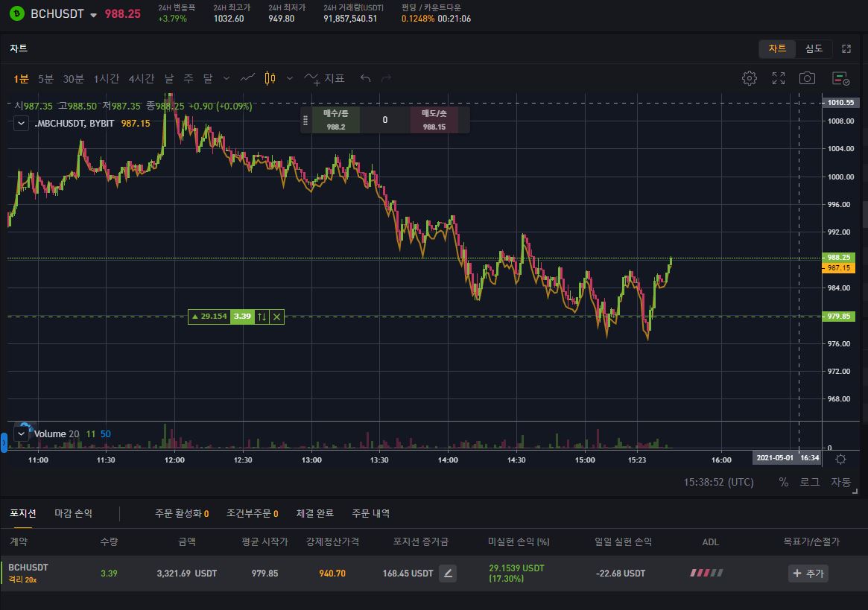This screenshot has height=610, width=868.
Task: Edit position margin with pencil icon
Action: [448, 573]
